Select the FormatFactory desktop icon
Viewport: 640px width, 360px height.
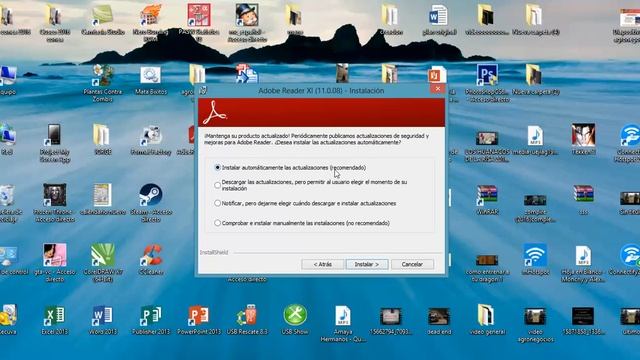[x=151, y=140]
